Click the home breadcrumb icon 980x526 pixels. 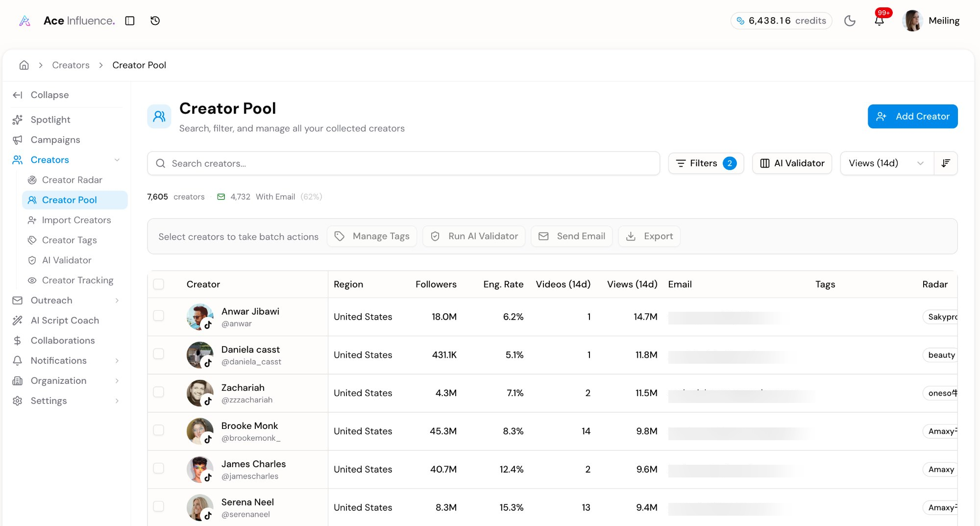pyautogui.click(x=24, y=65)
